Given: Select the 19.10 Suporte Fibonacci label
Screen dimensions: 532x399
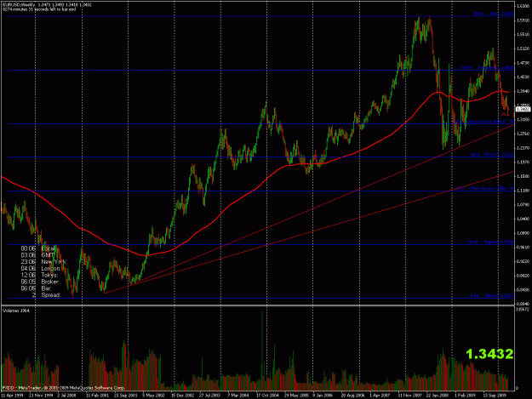Looking at the screenshot, I should 490,242.
